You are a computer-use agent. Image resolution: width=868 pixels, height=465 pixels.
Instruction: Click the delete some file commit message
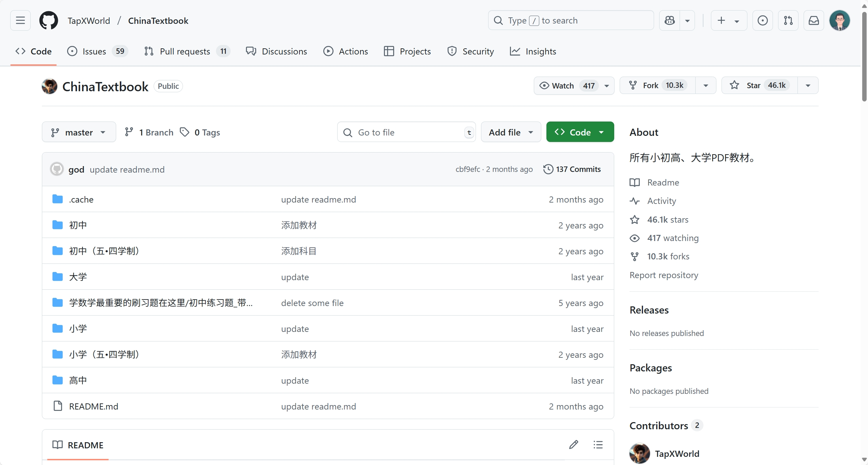coord(312,303)
